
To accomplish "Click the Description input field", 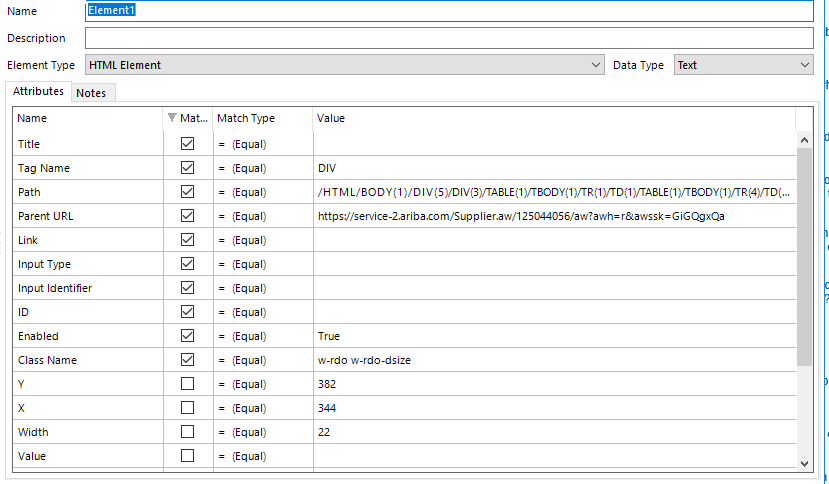I will pos(449,38).
